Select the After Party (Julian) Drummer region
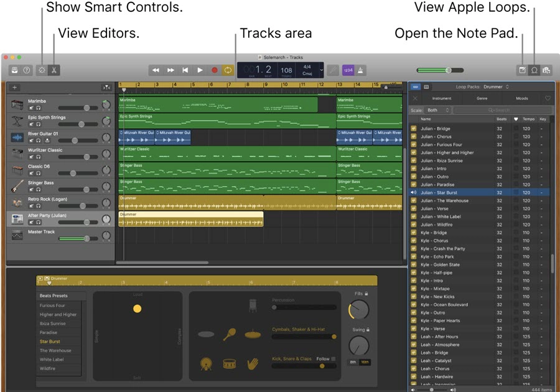This screenshot has height=392, width=560. pyautogui.click(x=191, y=219)
